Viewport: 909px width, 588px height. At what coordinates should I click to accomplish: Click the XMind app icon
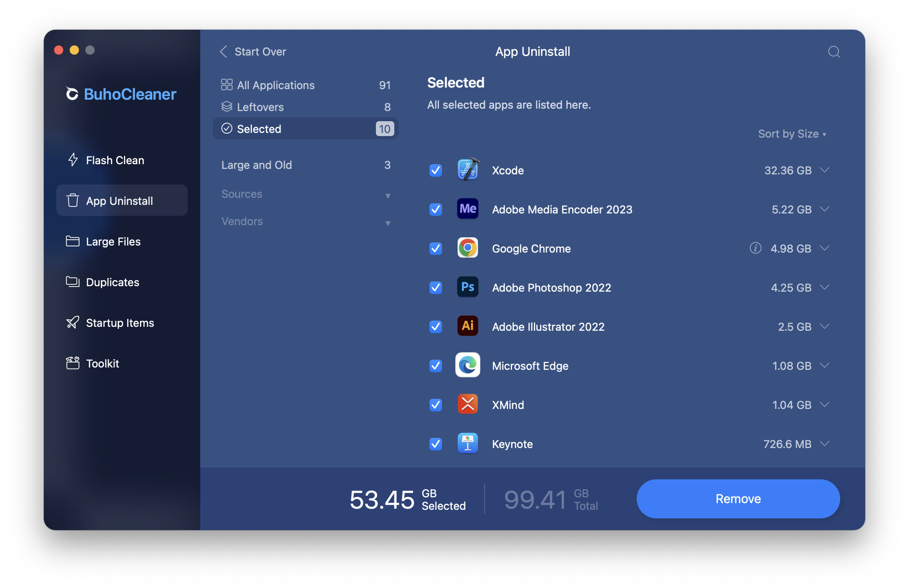pos(468,404)
